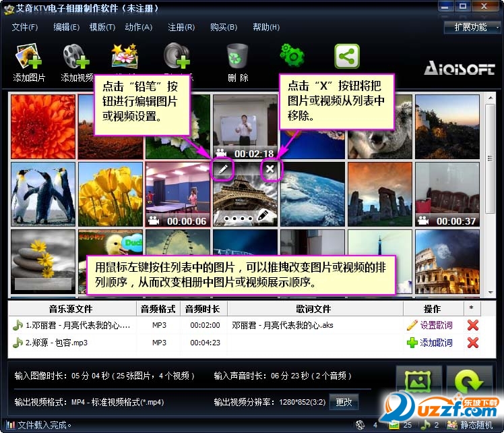504x433 pixels.
Task: Click the 操作 column header
Action: point(432,309)
